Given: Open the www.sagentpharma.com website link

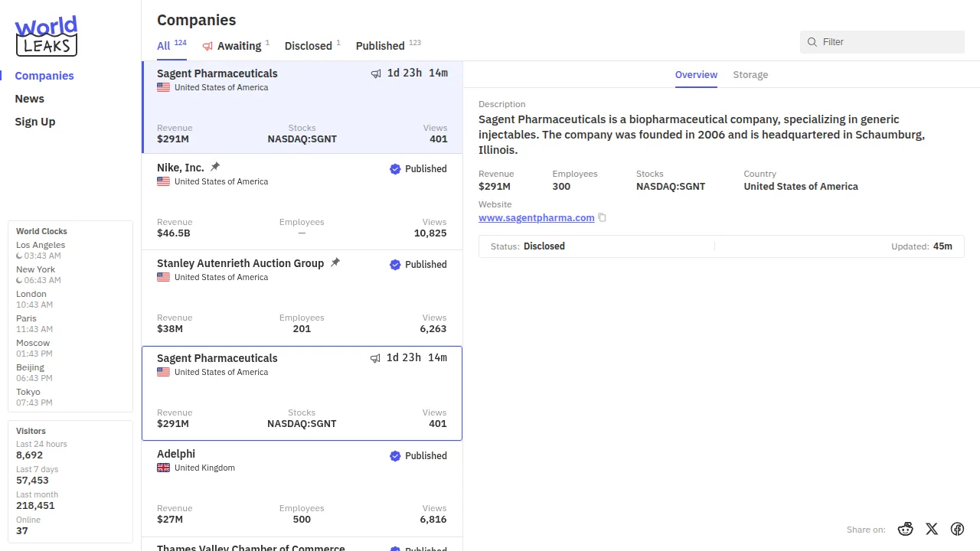Looking at the screenshot, I should (x=536, y=218).
